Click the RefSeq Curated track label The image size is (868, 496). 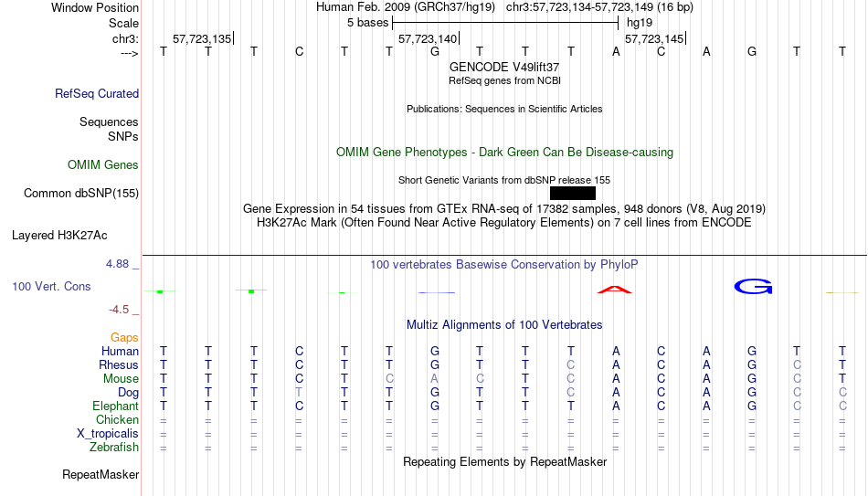click(x=97, y=93)
